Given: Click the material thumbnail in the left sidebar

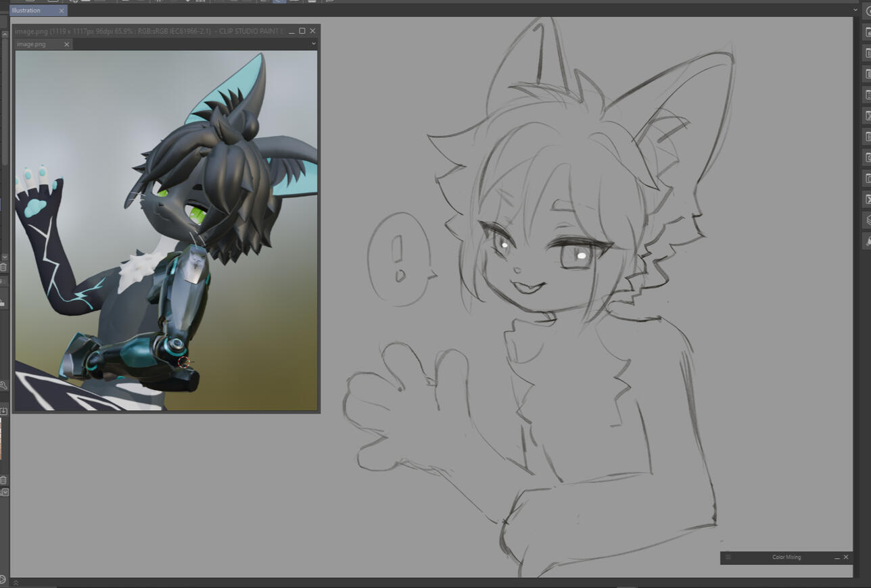Looking at the screenshot, I should coord(4,443).
